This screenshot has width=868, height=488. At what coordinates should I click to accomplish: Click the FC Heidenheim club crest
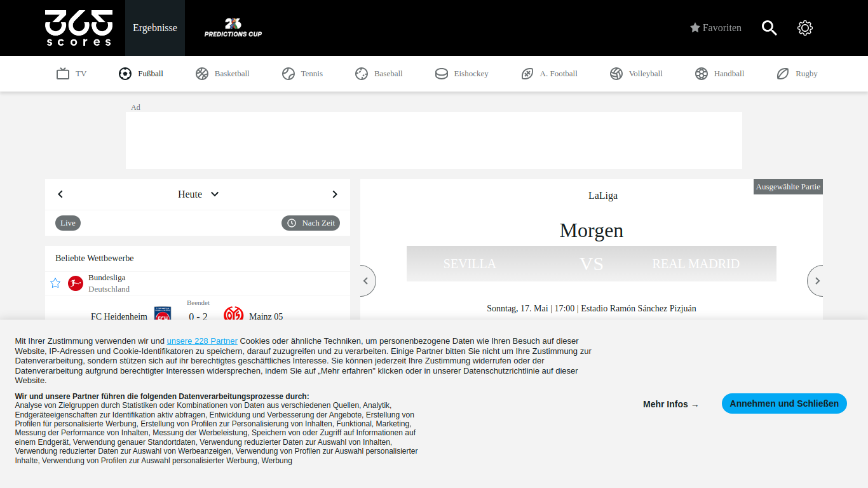(x=163, y=315)
